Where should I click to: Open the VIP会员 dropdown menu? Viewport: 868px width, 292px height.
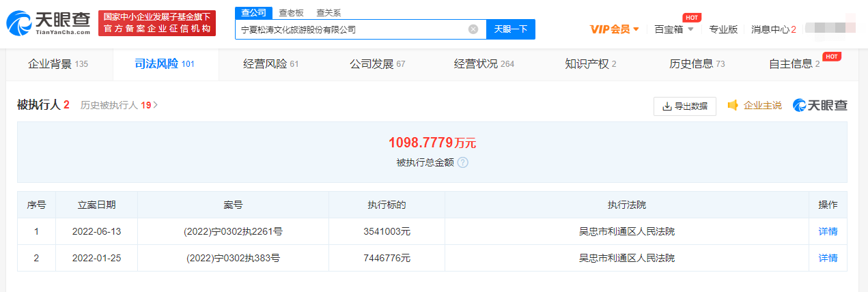coord(615,29)
